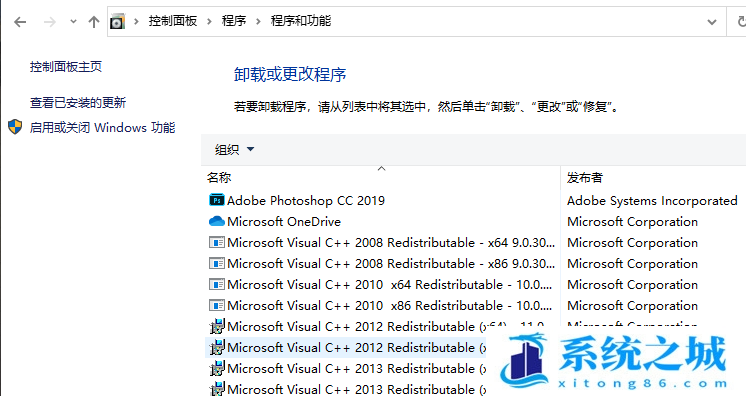Screen dimensions: 746x396
Task: Open the 启用或关闭 Windows 功能 link
Action: [102, 128]
